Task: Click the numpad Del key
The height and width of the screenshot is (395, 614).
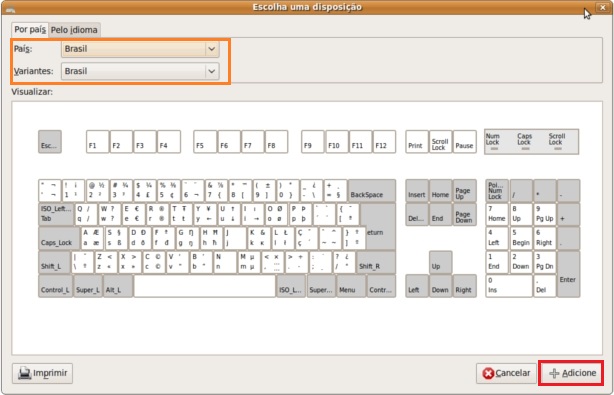Action: point(545,286)
